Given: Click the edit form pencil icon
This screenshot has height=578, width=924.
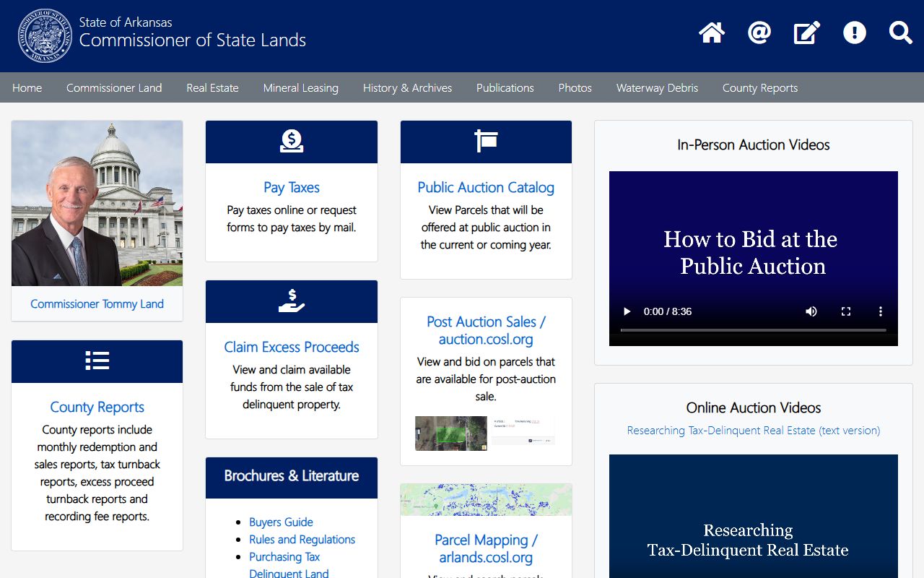Looking at the screenshot, I should (x=807, y=33).
